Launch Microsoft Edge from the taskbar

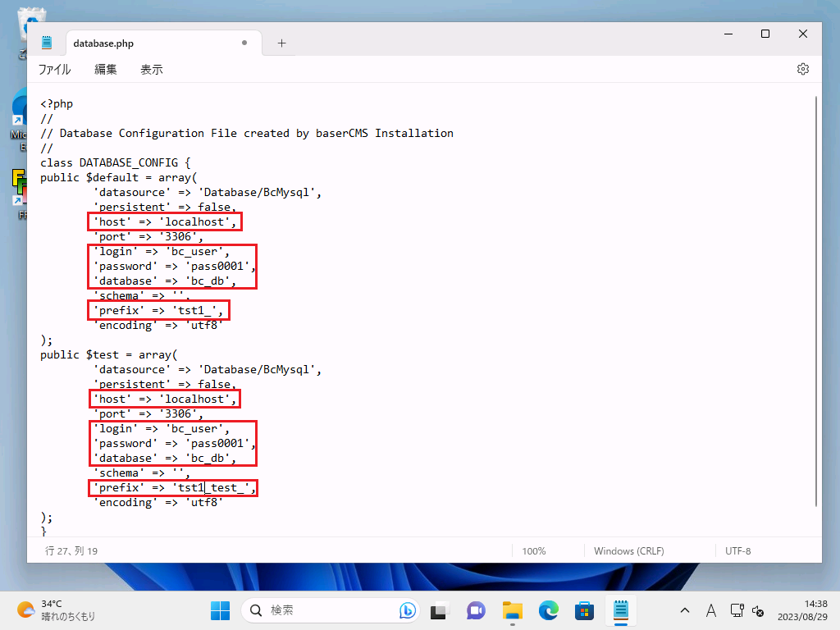[x=549, y=610]
